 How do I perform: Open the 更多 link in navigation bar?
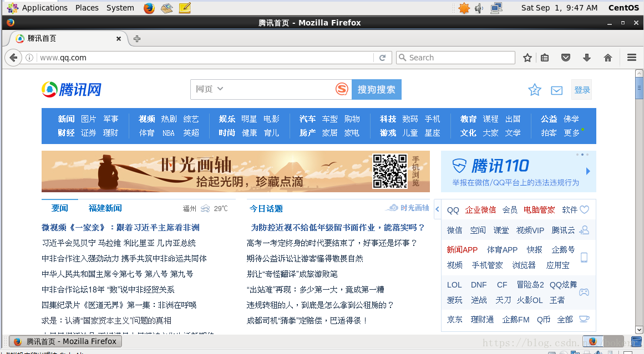click(x=571, y=133)
